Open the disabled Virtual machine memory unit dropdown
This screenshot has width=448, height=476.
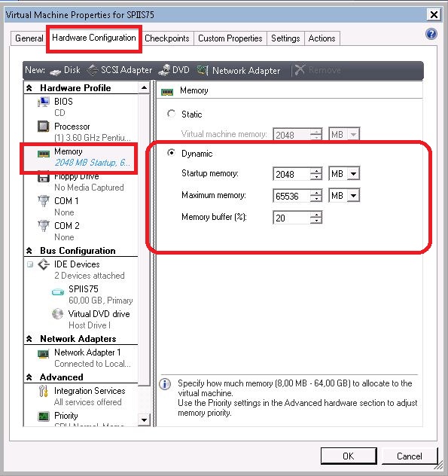pos(353,134)
